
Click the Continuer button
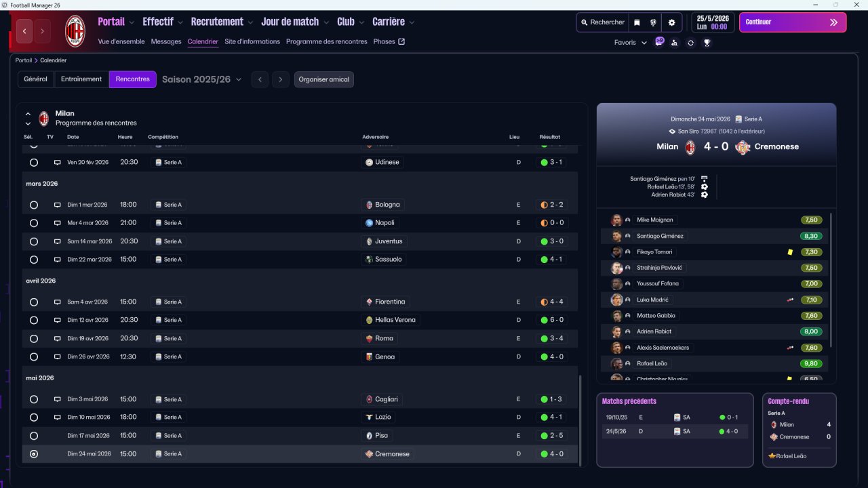(x=793, y=22)
